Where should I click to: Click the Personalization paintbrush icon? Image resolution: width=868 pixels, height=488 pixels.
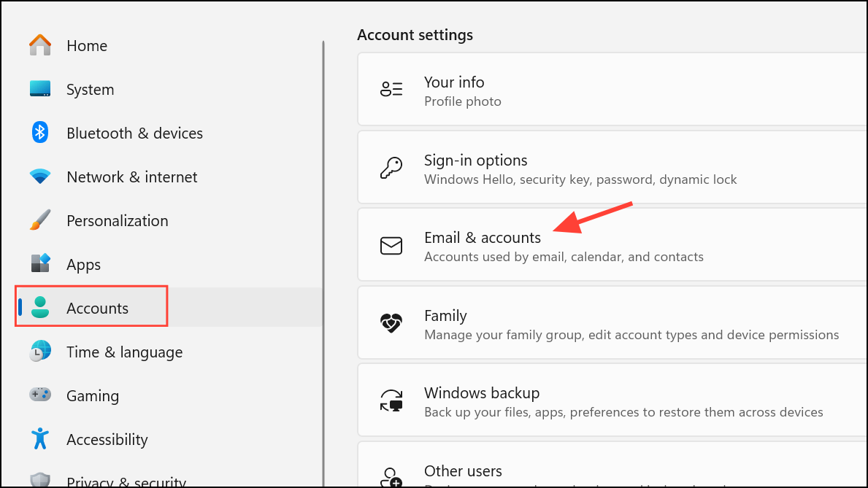pyautogui.click(x=40, y=220)
